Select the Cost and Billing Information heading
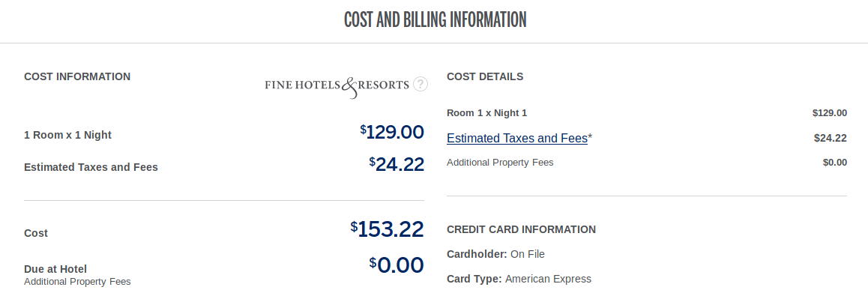 tap(435, 20)
